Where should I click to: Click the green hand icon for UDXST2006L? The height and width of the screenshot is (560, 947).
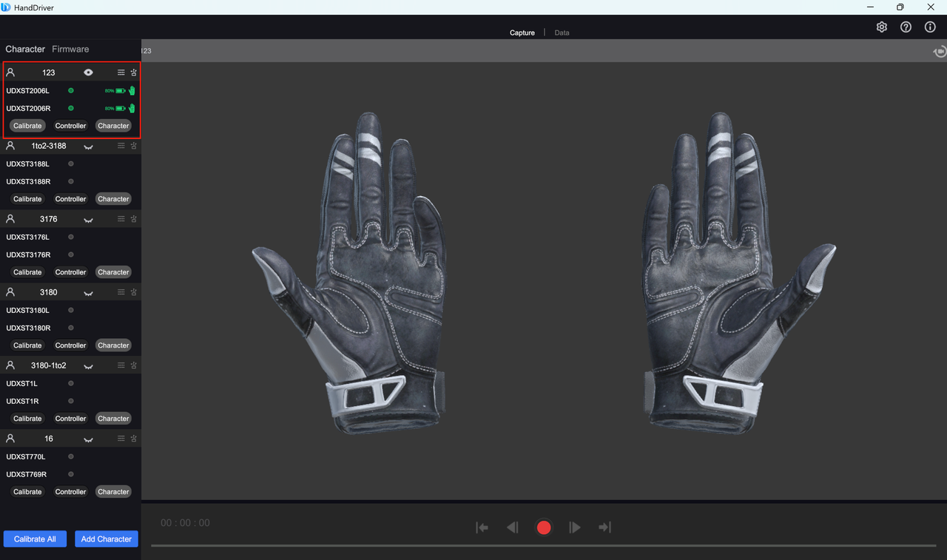pyautogui.click(x=132, y=91)
